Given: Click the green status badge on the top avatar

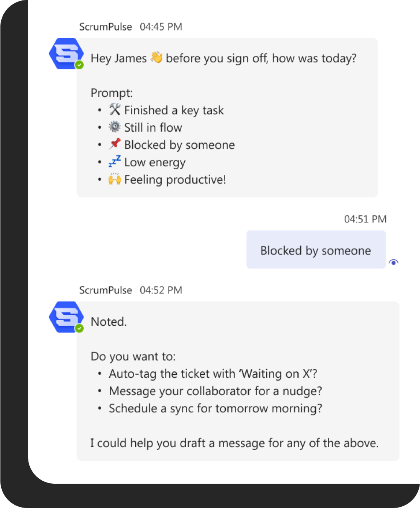Looking at the screenshot, I should (x=79, y=65).
